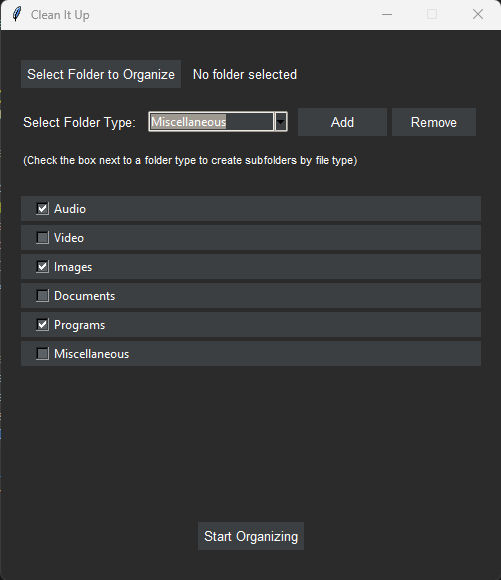501x580 pixels.
Task: Click the Add button
Action: click(x=342, y=122)
